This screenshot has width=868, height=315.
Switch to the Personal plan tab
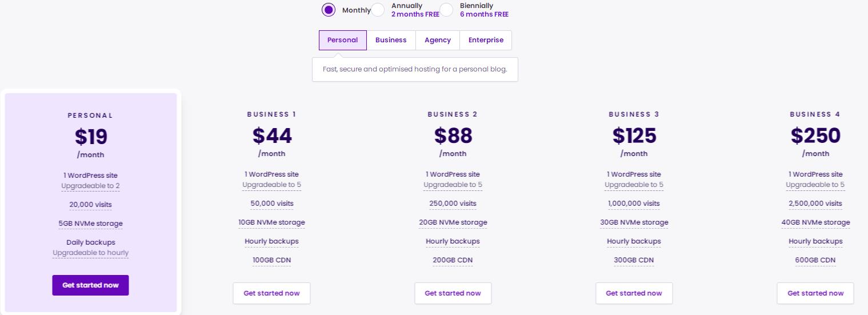coord(342,40)
